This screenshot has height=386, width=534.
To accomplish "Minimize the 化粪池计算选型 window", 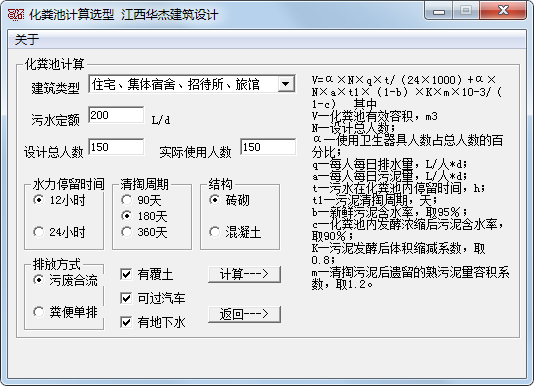I will tap(439, 11).
